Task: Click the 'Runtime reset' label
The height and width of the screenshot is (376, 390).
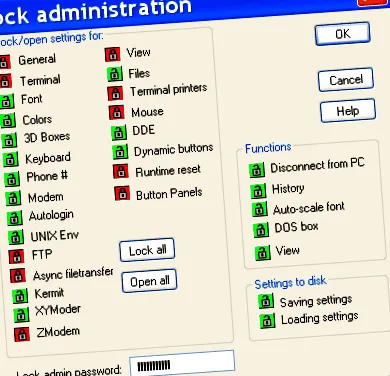Action: [x=168, y=171]
